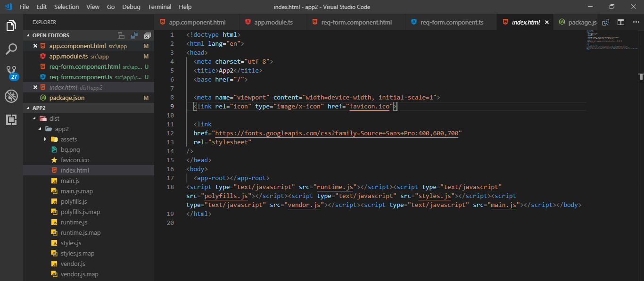Image resolution: width=644 pixels, height=281 pixels.
Task: Click Angular icon of app.module.ts in Open Editors
Action: coord(43,57)
